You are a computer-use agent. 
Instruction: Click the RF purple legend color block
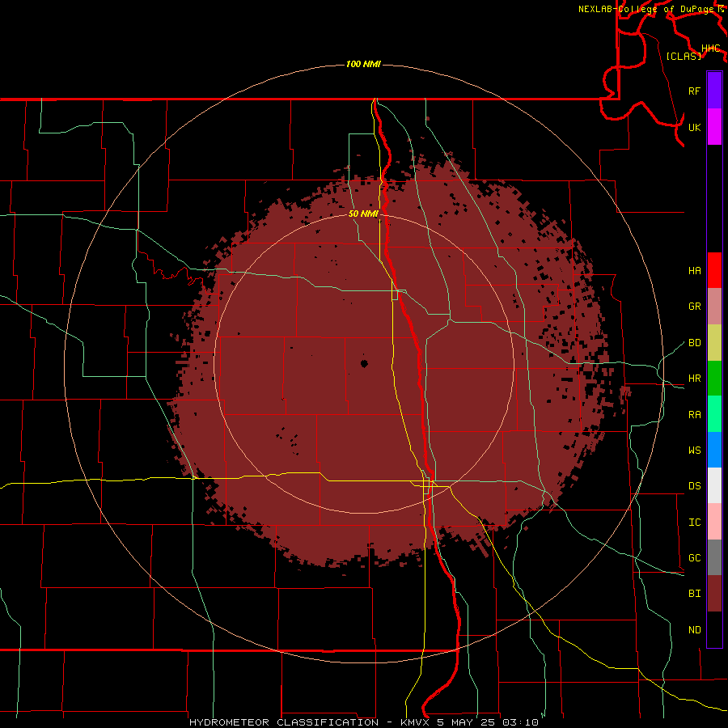(714, 91)
